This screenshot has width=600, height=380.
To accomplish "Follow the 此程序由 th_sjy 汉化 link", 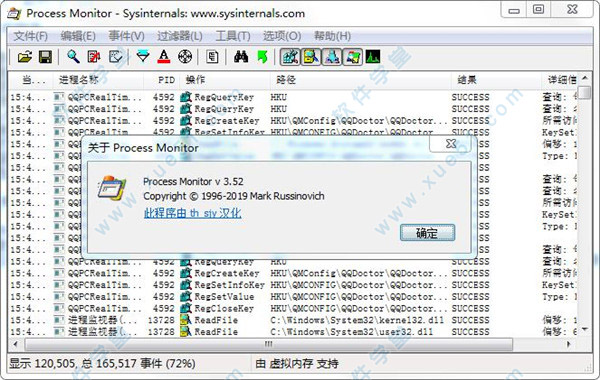I will 192,213.
